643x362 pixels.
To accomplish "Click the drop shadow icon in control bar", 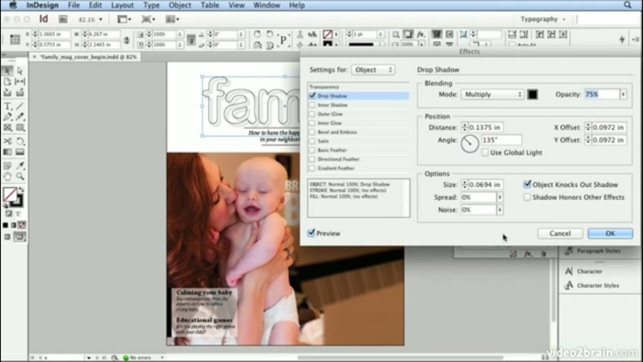I will [x=408, y=34].
